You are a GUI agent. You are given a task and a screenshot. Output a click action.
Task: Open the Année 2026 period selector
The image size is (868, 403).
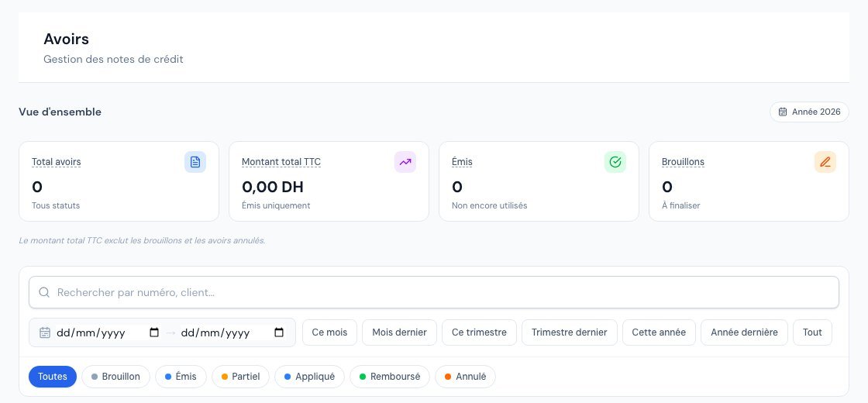click(809, 112)
